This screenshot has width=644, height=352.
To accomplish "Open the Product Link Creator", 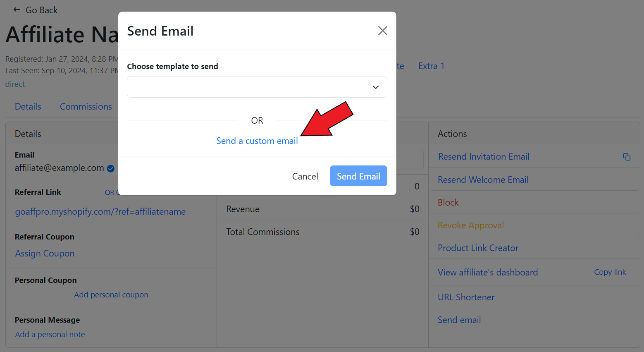I will 478,248.
